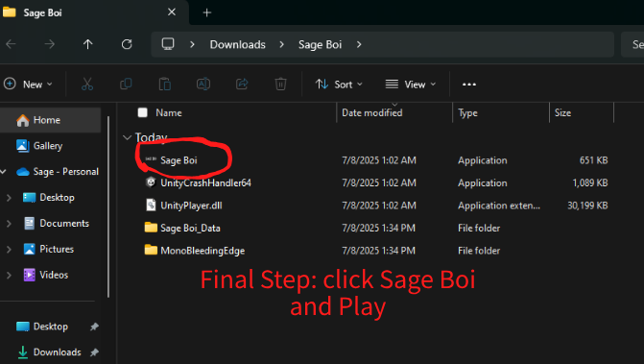This screenshot has width=644, height=364.
Task: Go up one folder level arrow
Action: 88,44
